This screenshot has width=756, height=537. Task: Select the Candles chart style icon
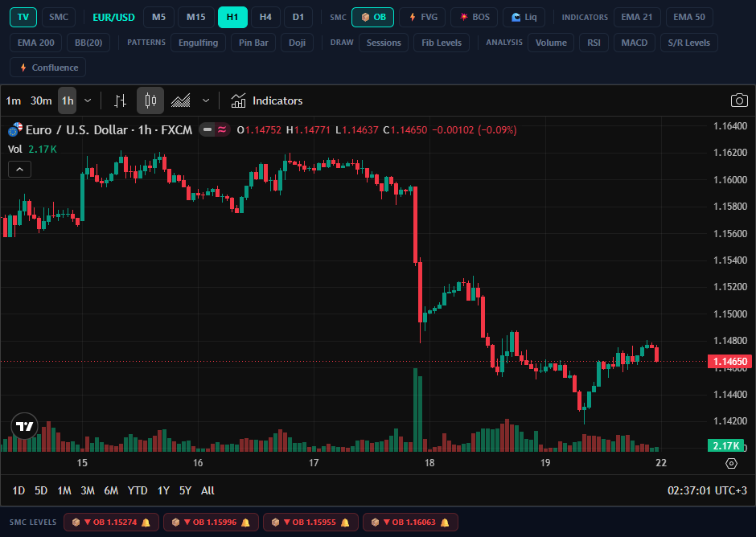point(150,100)
